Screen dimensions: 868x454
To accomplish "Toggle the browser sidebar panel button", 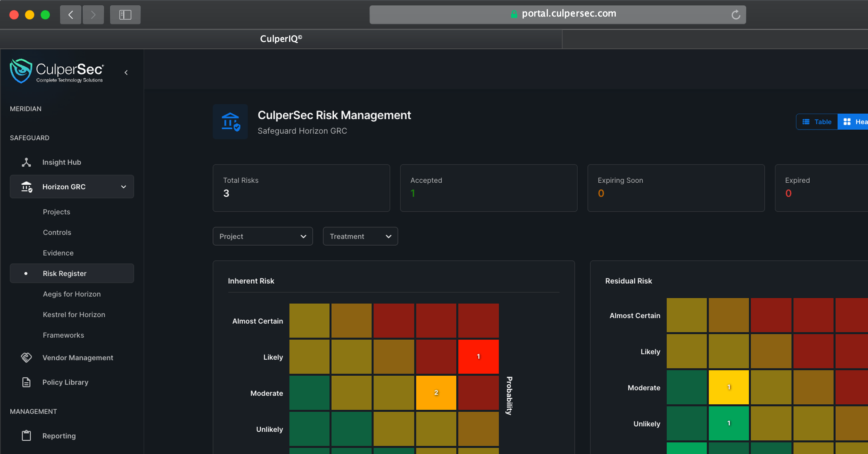I will [x=125, y=15].
